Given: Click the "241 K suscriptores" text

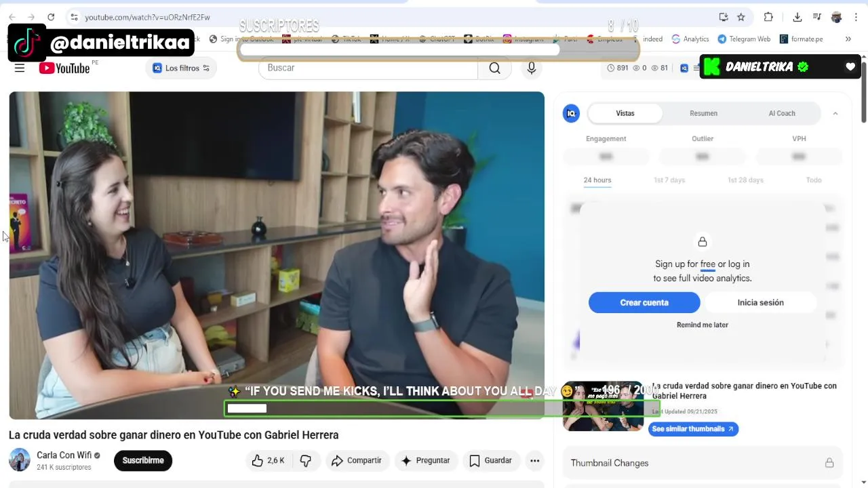Looking at the screenshot, I should [x=64, y=468].
